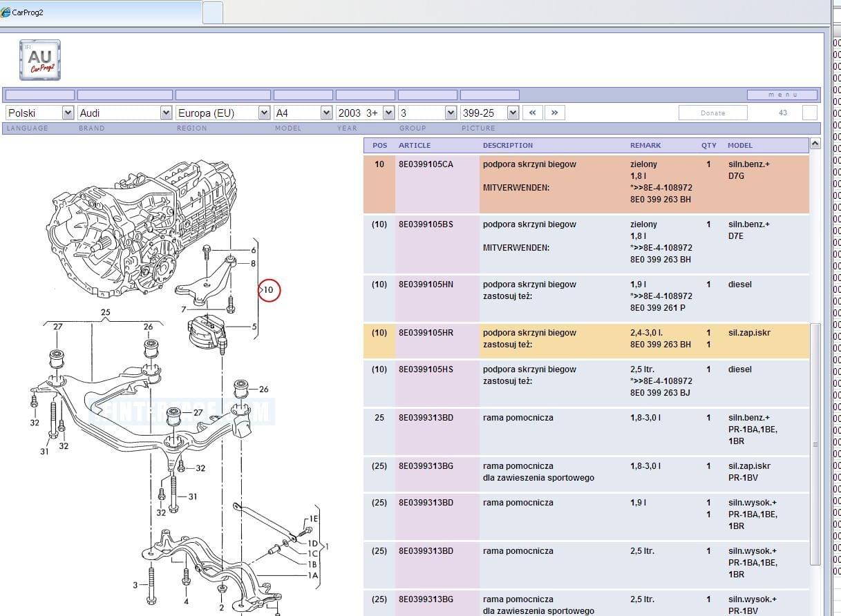The image size is (841, 616).
Task: Click the POS column header
Action: (x=380, y=146)
